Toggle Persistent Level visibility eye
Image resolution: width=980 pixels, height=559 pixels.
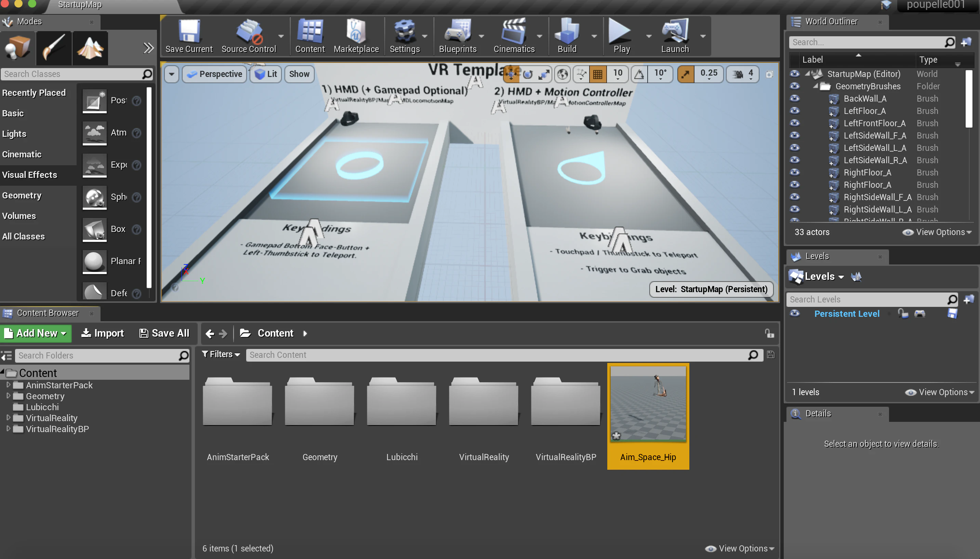(795, 314)
